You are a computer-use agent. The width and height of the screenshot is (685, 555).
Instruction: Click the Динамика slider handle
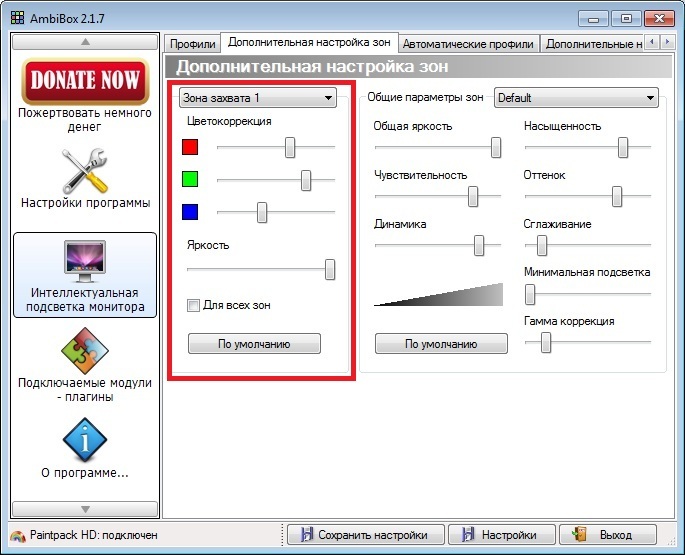click(x=479, y=246)
